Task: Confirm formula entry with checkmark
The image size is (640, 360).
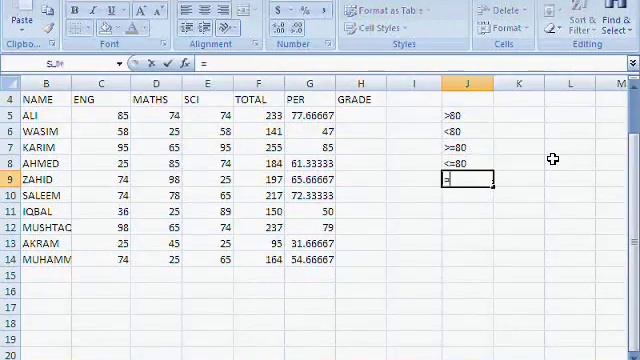Action: 167,63
